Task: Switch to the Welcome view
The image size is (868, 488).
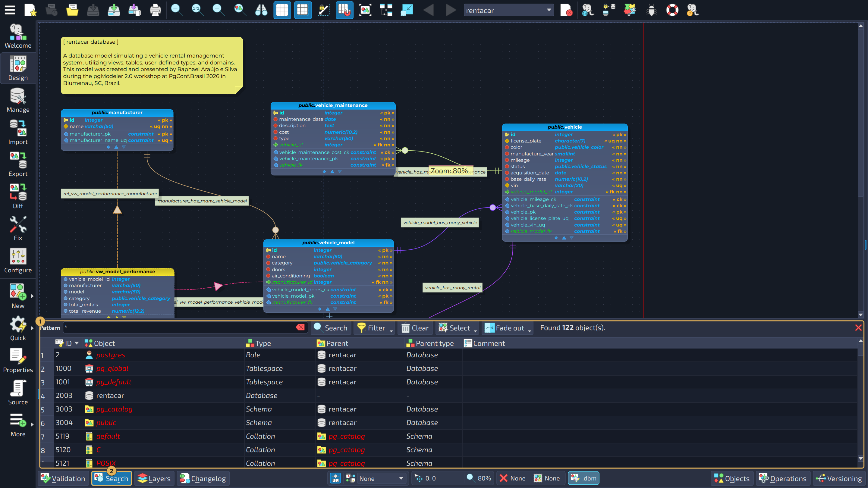Action: pos(18,36)
